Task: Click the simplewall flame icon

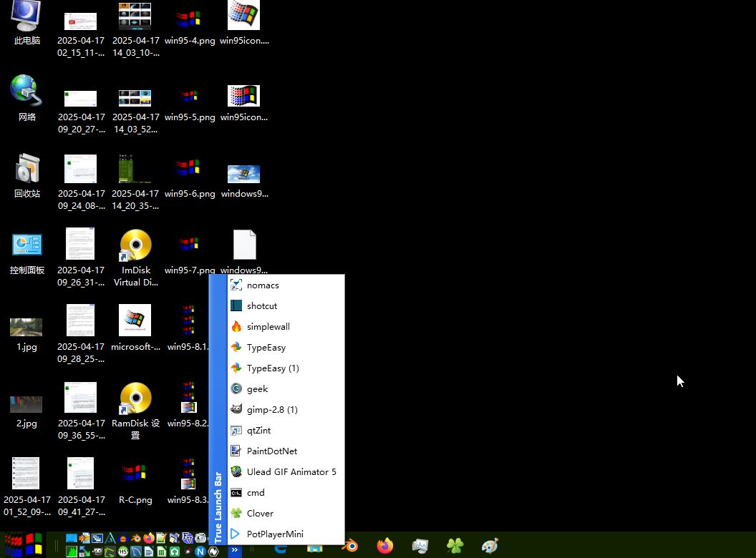Action: [236, 327]
